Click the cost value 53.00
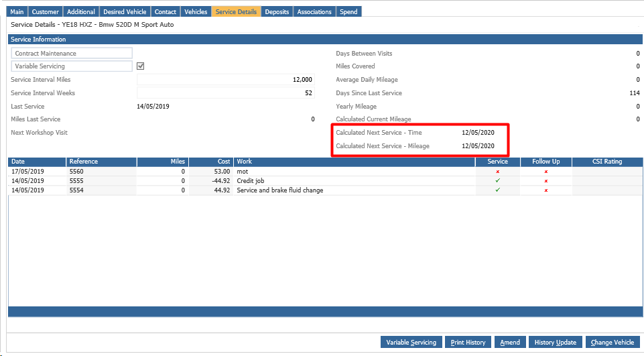This screenshot has height=356, width=644. [222, 172]
